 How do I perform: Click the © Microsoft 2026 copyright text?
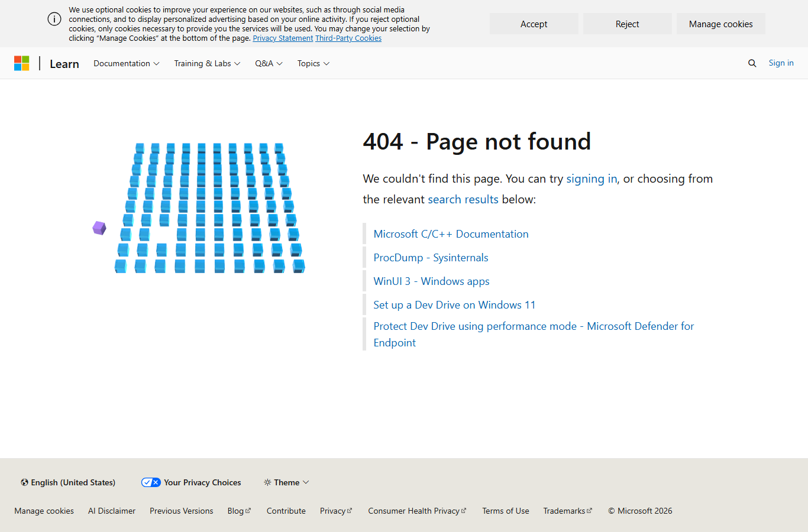tap(641, 511)
